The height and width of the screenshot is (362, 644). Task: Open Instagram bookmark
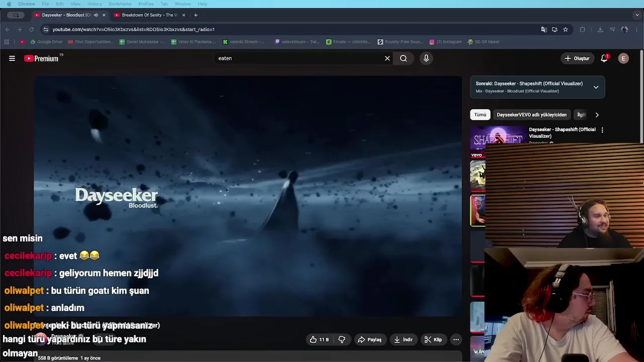[446, 42]
